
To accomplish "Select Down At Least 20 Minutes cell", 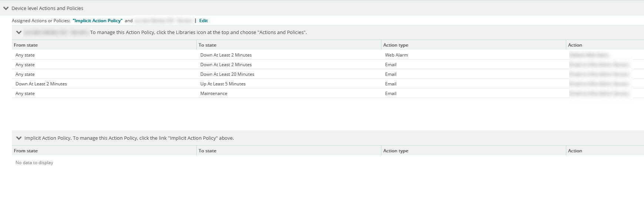I will (227, 74).
